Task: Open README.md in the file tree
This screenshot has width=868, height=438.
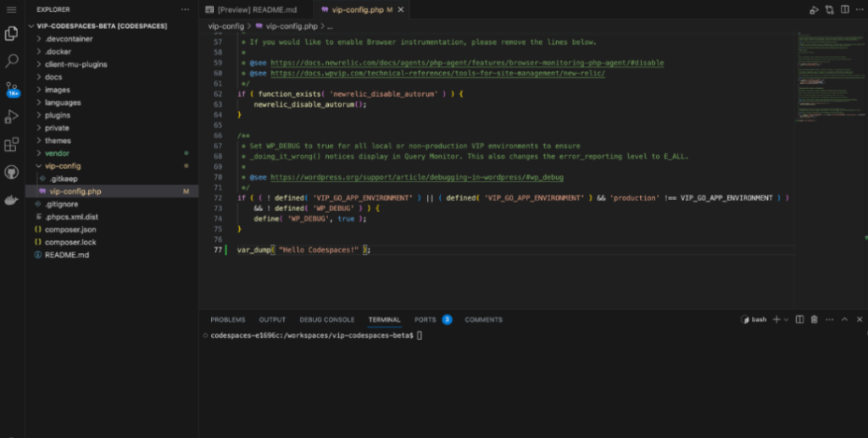Action: click(x=67, y=255)
